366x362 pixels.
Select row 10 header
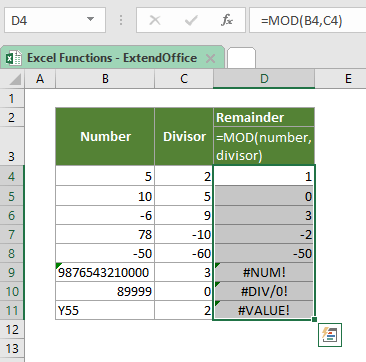coord(12,291)
